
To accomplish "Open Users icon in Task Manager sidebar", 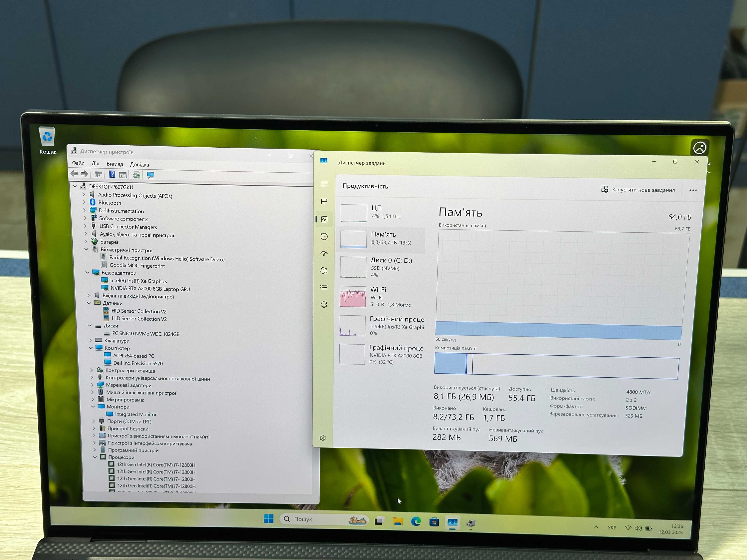I will (x=324, y=270).
